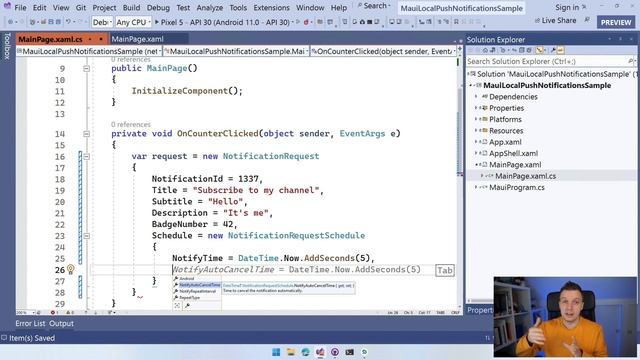
Task: Expand the Resources folder
Action: tap(476, 131)
